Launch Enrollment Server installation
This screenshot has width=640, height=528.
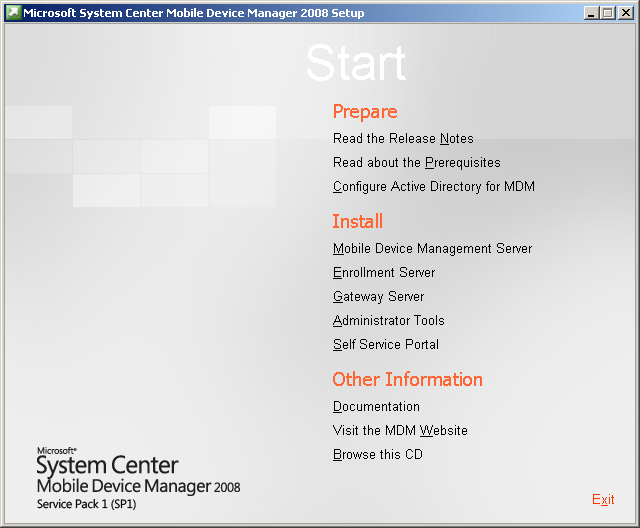[x=384, y=273]
